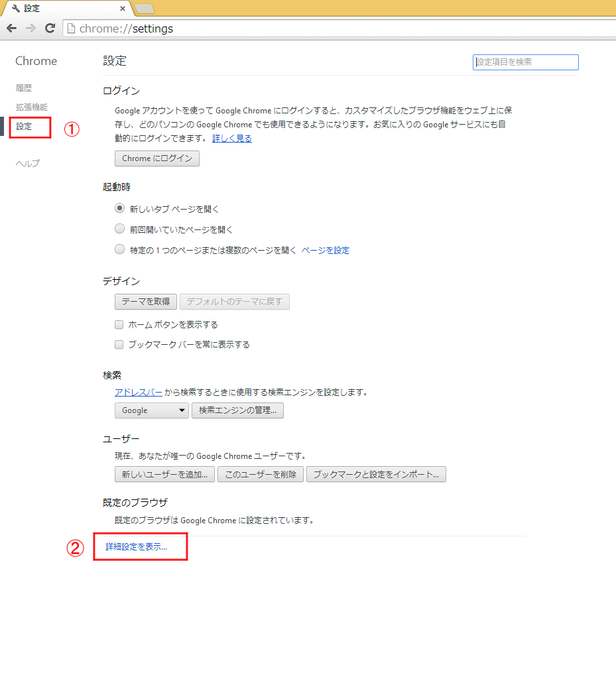Viewport: 616px width, 689px height.
Task: Click the デフォルトのテーマに戻す button
Action: point(235,302)
